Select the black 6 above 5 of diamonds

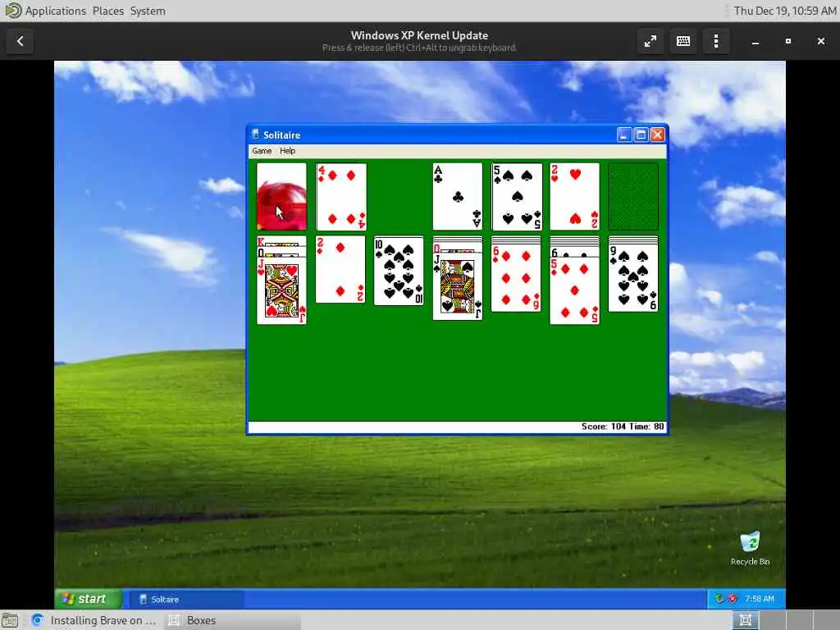575,252
